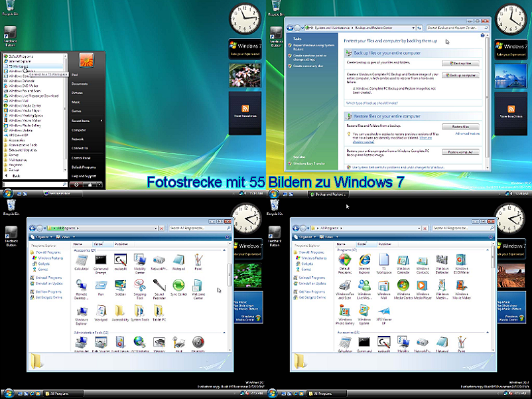Click the Start menu search box
Image resolution: width=532 pixels, height=399 pixels.
coord(33,184)
